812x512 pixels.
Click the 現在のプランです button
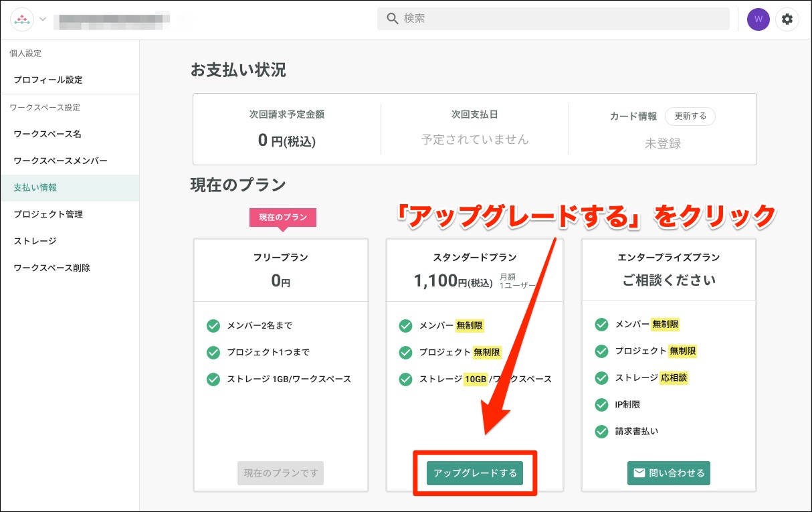point(280,473)
